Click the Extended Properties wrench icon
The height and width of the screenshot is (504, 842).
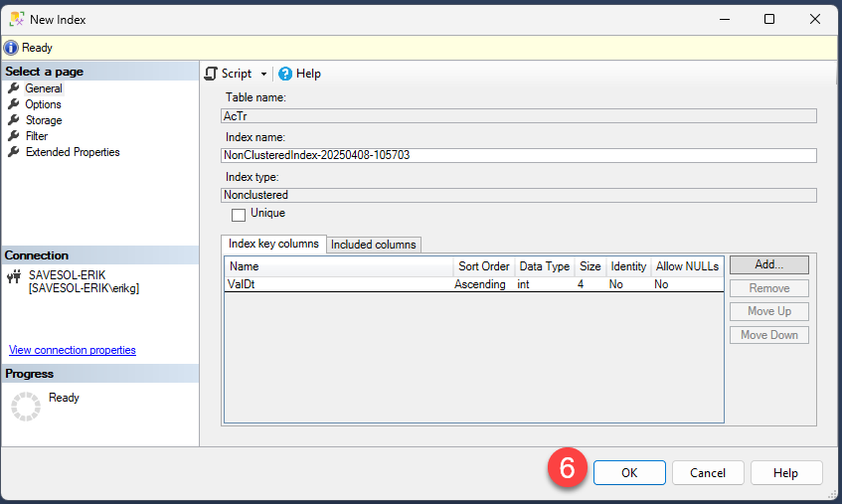[14, 152]
